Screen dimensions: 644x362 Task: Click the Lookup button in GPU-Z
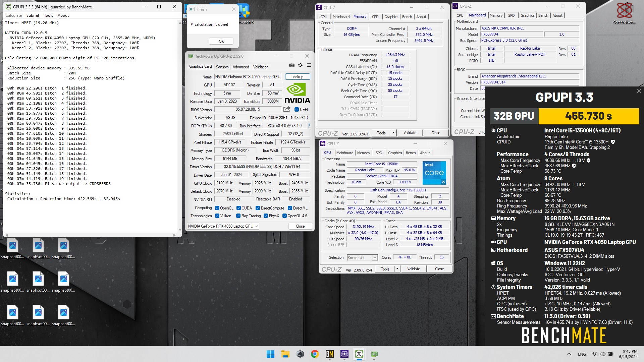[297, 77]
